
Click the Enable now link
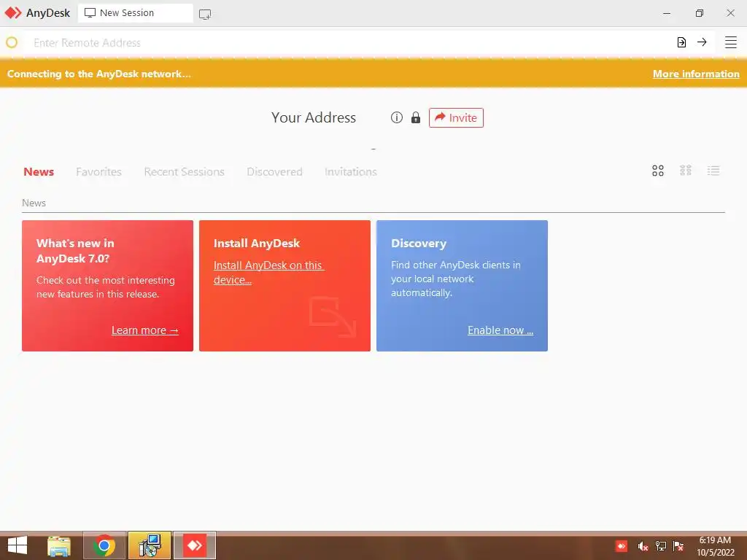point(500,330)
